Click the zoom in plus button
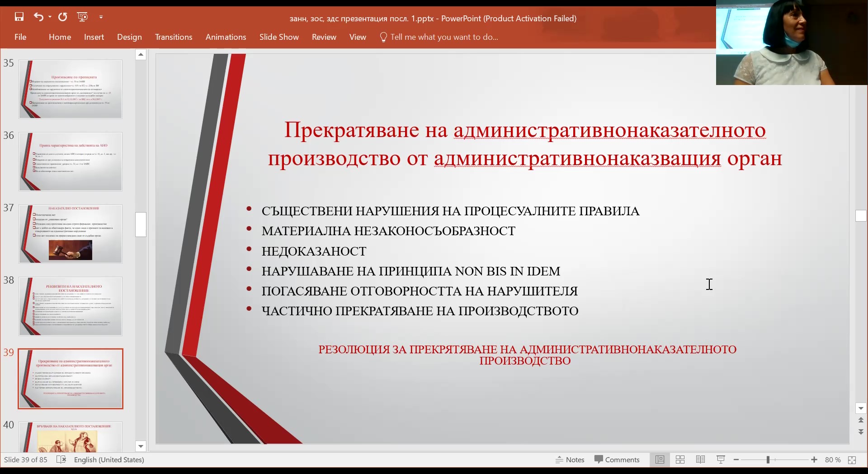The image size is (868, 474). point(814,460)
